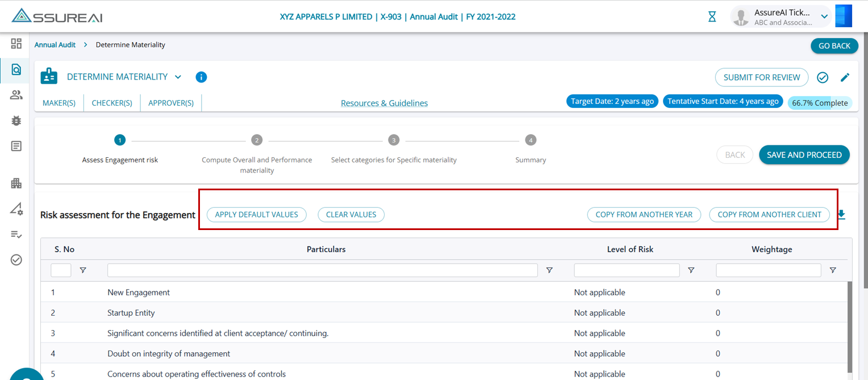
Task: Click SUBMIT FOR REVIEW button
Action: (762, 77)
